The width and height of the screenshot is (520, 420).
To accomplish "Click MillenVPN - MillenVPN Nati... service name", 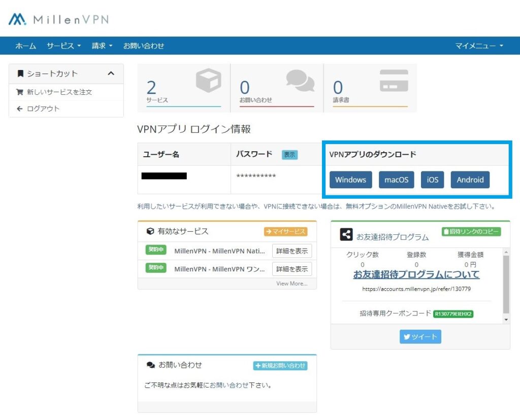I will click(x=219, y=251).
